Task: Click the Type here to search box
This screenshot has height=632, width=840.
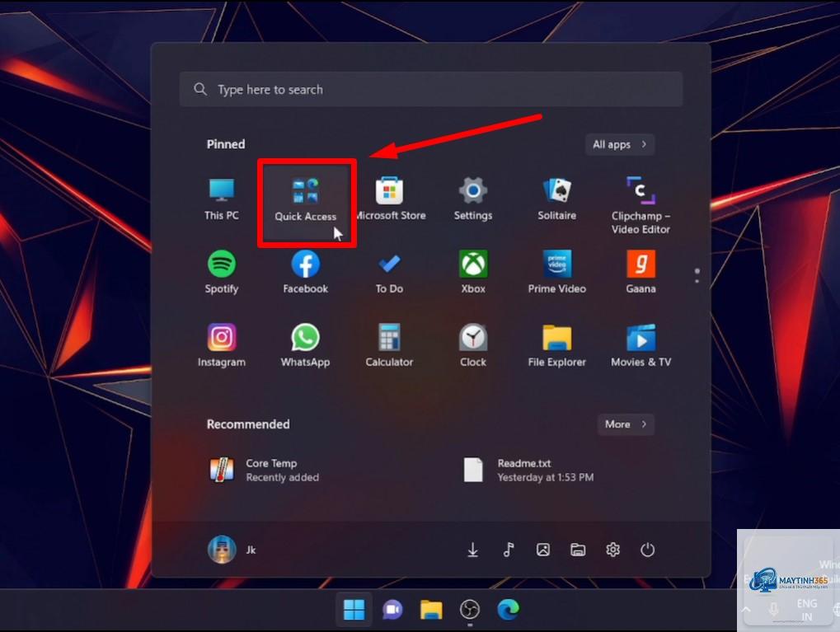Action: click(431, 90)
